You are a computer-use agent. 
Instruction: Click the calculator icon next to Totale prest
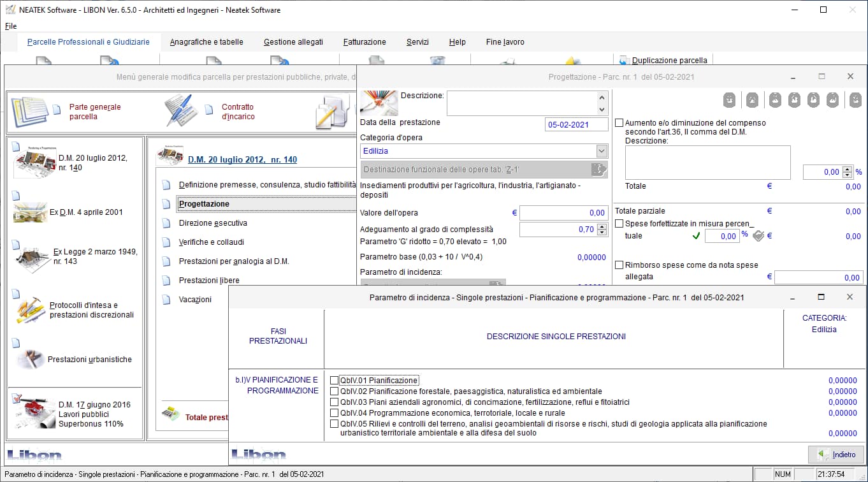[170, 413]
